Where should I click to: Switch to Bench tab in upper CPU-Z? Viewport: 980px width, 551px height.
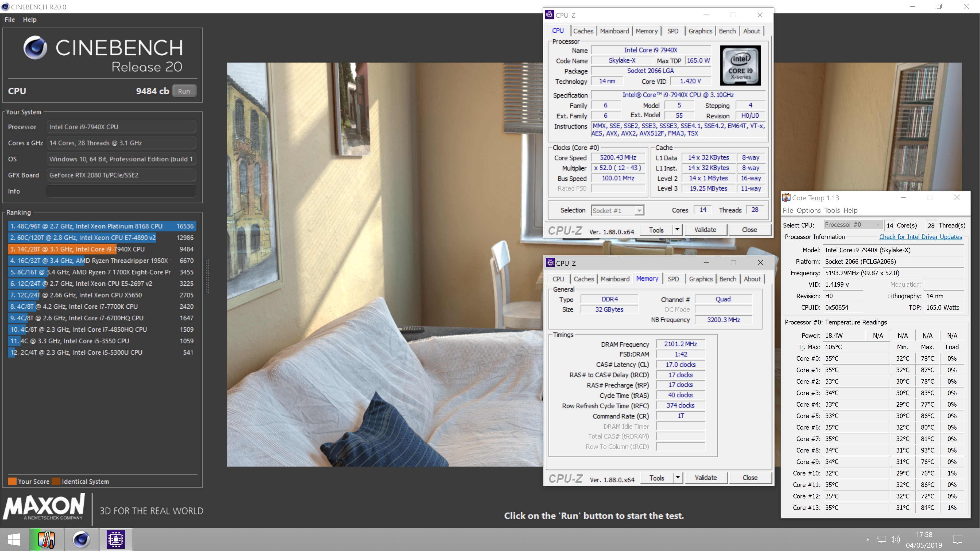point(727,31)
